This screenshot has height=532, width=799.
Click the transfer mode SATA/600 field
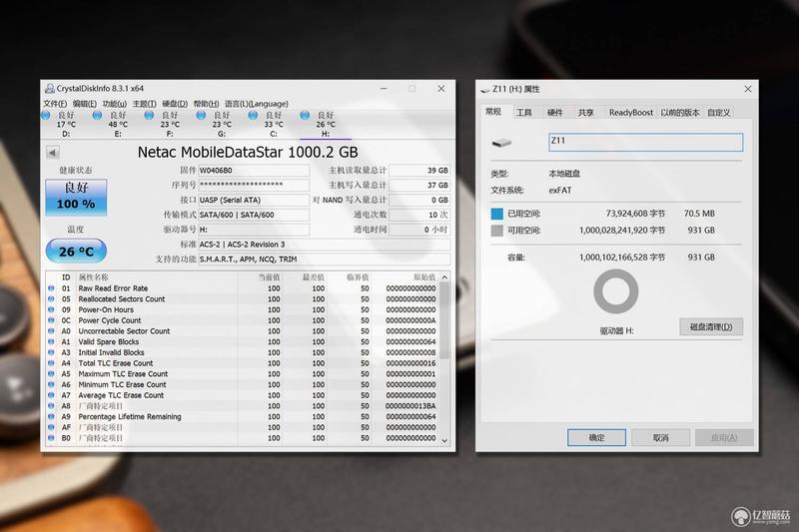pos(254,215)
